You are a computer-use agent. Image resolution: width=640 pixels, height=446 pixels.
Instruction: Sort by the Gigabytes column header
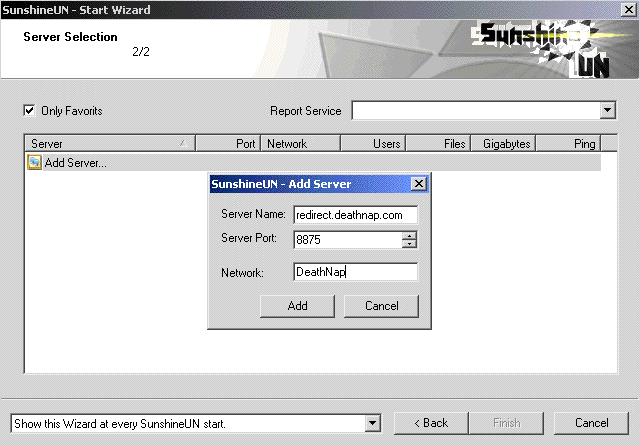tap(504, 144)
